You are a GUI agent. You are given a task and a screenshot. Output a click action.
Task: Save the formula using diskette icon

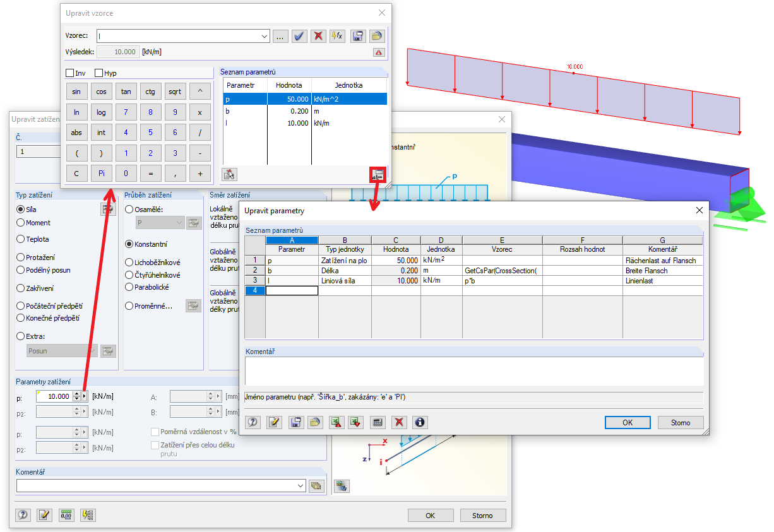(x=357, y=36)
